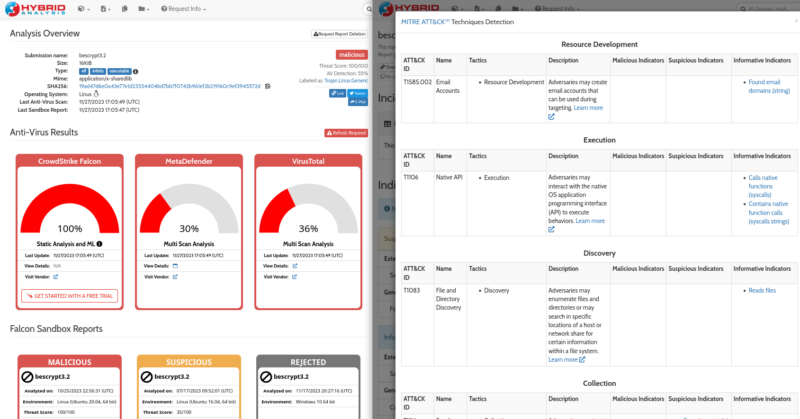Open Contains native function calls (syscalls strings) indicator
800x419 pixels.
tap(769, 212)
